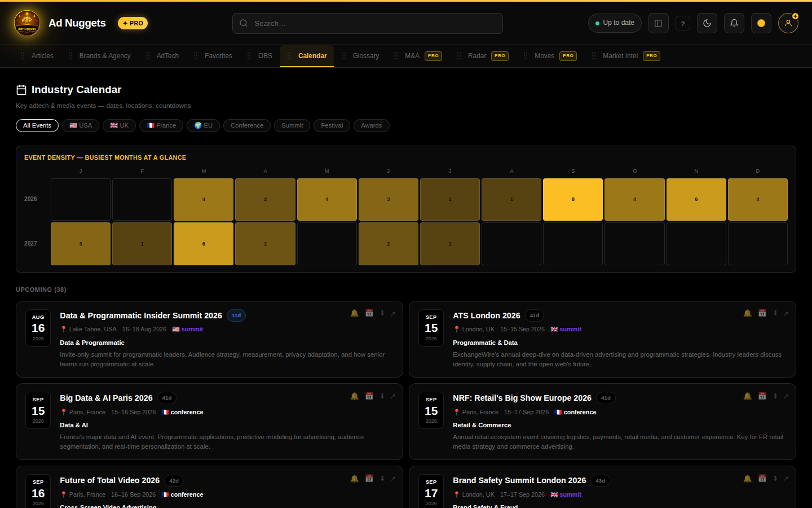This screenshot has width=812, height=508.
Task: Open the help question mark icon
Action: 683,23
